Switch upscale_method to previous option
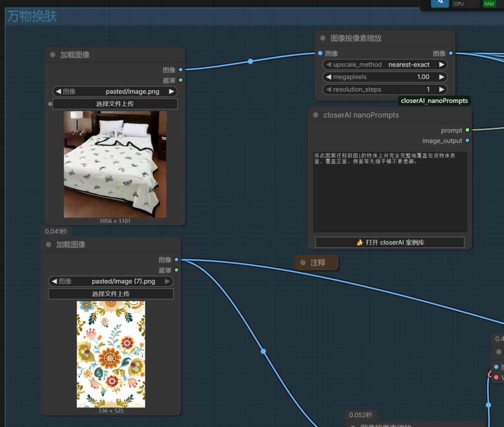 tap(328, 64)
